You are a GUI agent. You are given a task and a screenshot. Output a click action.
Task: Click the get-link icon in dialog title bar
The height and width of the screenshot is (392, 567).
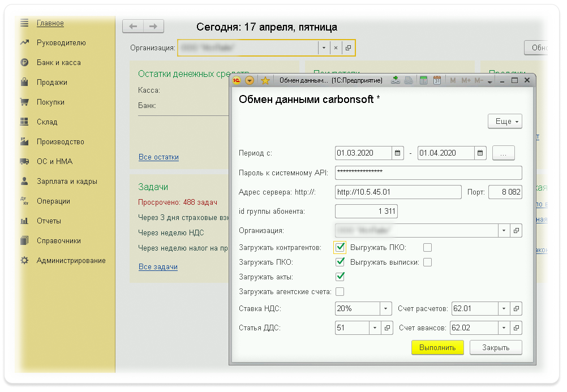396,80
